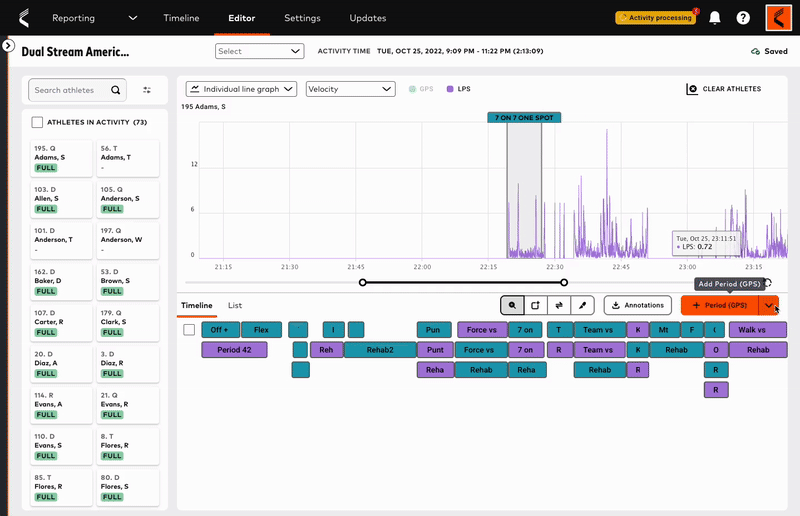800x516 pixels.
Task: Click the right handle of range slider
Action: (x=564, y=282)
